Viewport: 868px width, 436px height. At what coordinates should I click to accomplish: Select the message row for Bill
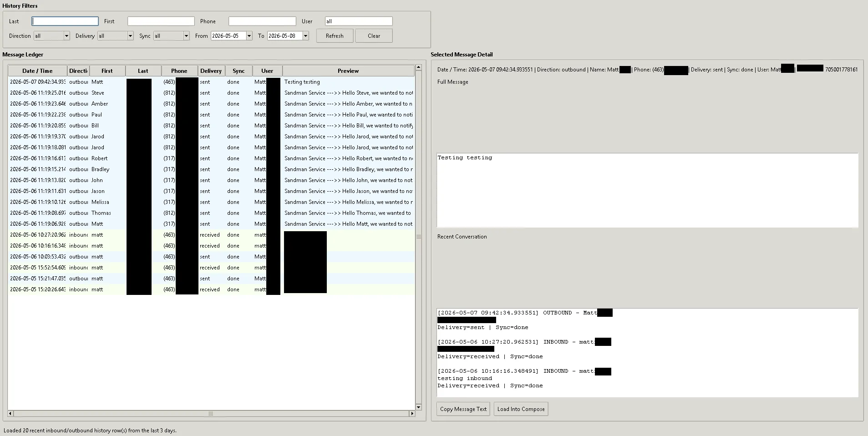point(211,126)
